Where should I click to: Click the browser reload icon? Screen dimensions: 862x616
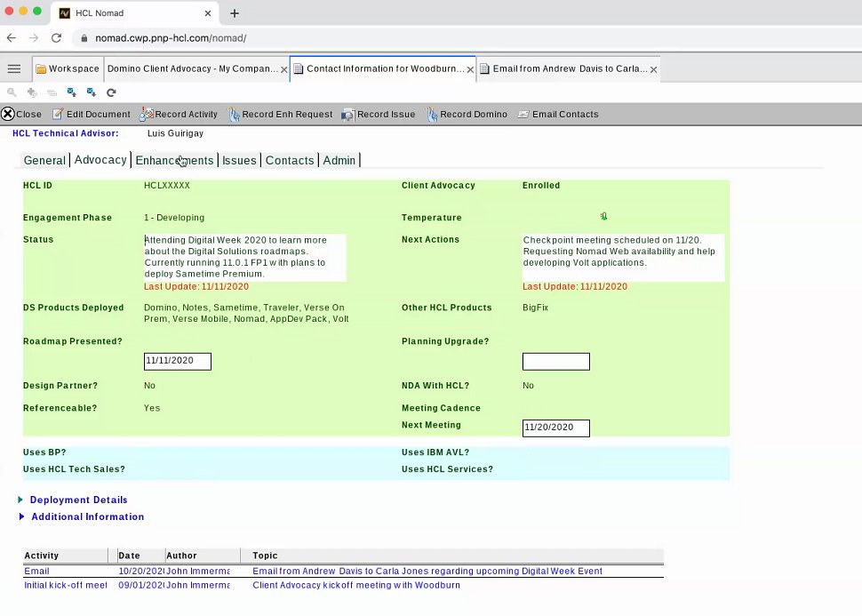pyautogui.click(x=56, y=38)
